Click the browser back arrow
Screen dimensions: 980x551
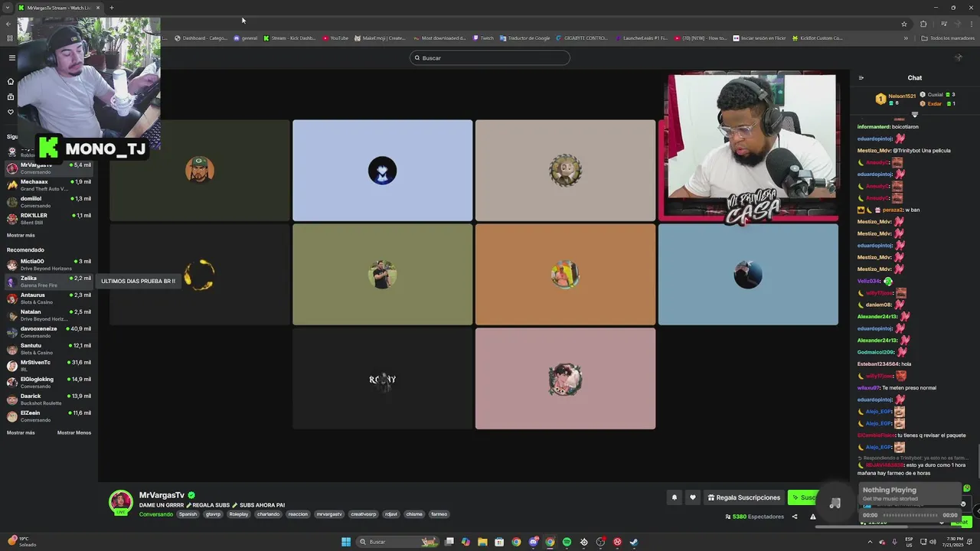click(x=8, y=24)
